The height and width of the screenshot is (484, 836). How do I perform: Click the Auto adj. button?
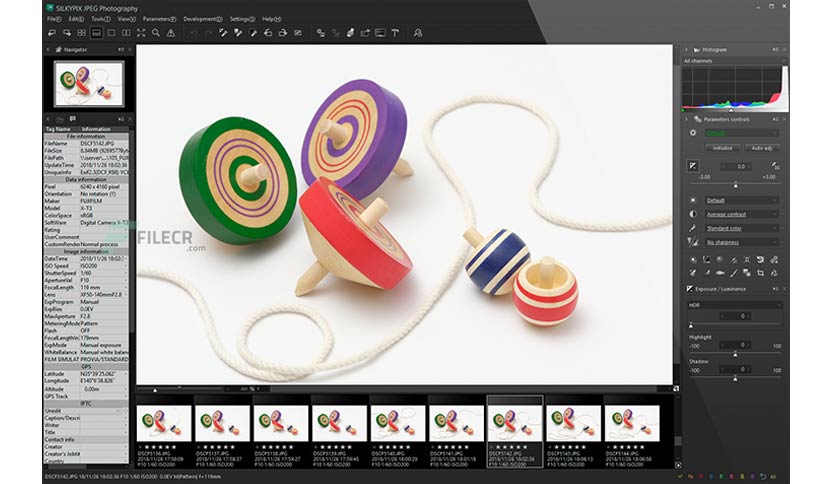click(762, 148)
